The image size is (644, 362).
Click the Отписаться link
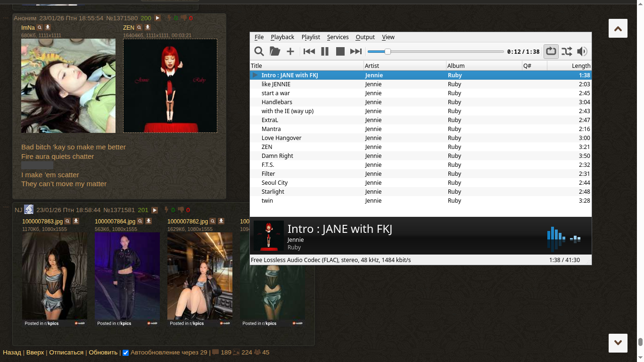click(x=66, y=353)
